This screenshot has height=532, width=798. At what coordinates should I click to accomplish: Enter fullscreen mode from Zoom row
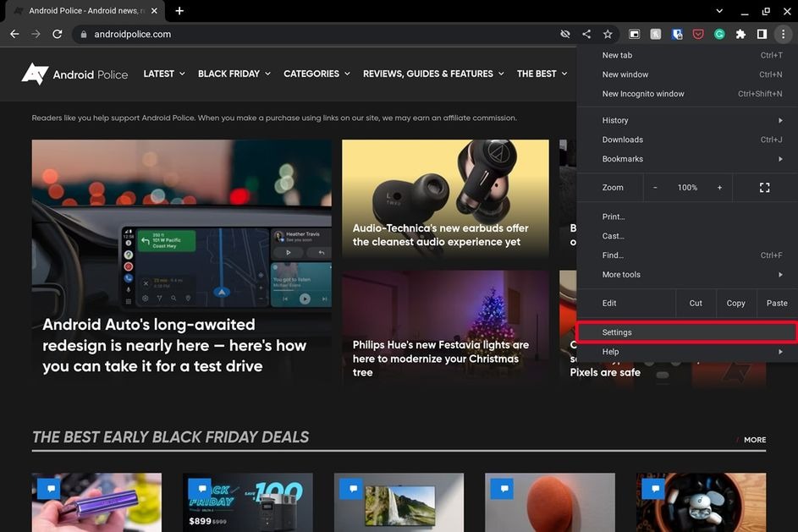tap(764, 188)
